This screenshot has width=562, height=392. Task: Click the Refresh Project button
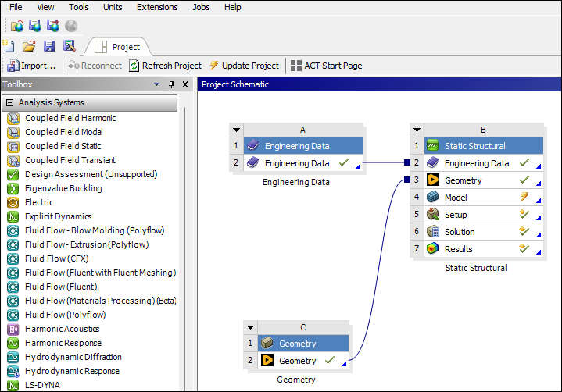(165, 66)
